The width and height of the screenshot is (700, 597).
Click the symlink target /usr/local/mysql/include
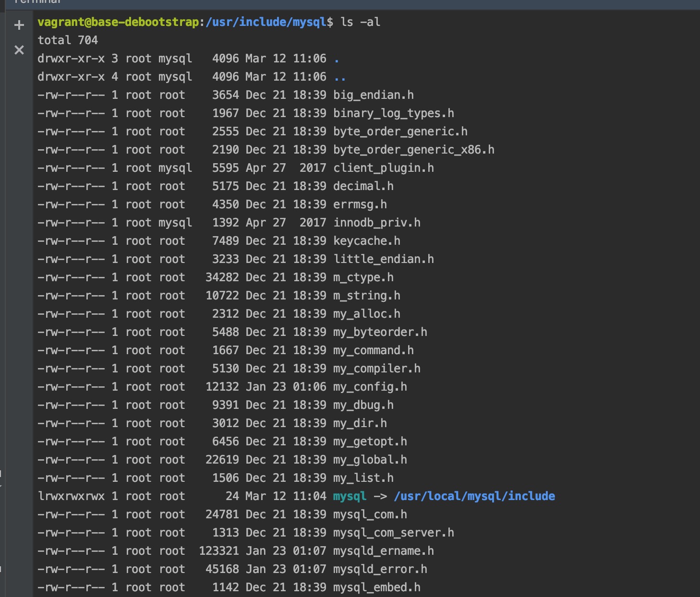pyautogui.click(x=474, y=496)
